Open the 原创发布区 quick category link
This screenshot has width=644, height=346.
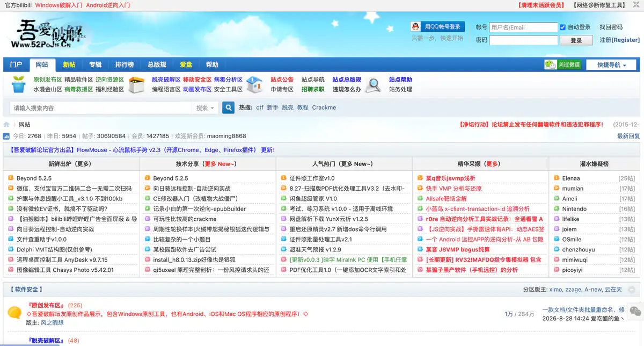(48, 80)
